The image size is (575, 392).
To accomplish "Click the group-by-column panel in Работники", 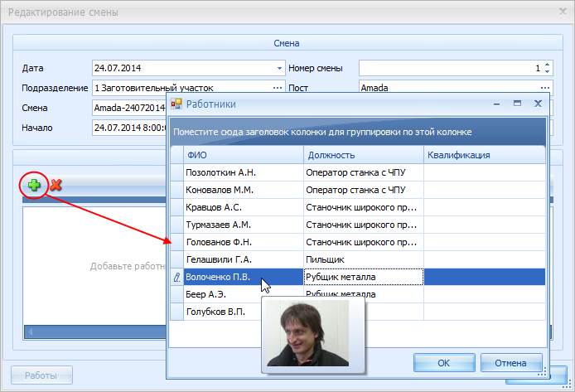I will 358,132.
